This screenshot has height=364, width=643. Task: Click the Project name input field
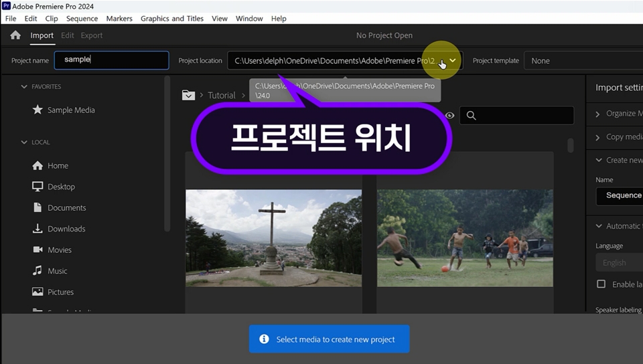point(112,60)
